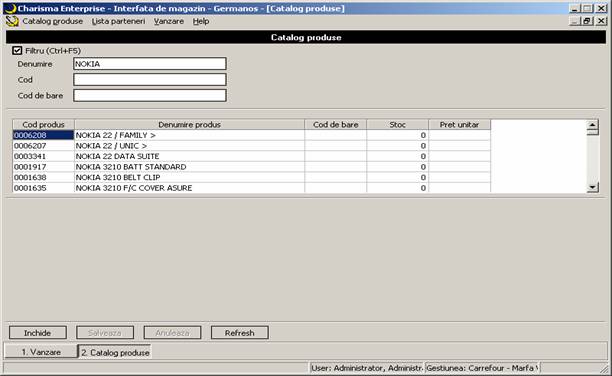This screenshot has width=612, height=376.
Task: Click the Salveaza button
Action: [105, 333]
